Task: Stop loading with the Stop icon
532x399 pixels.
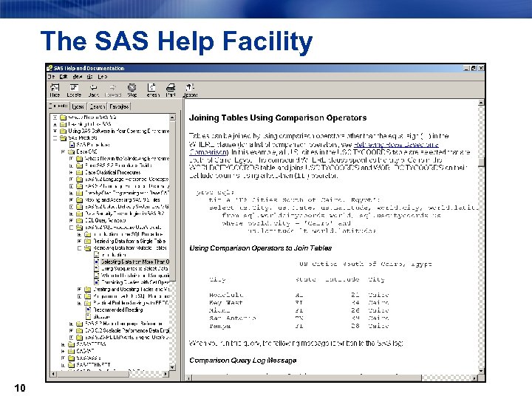Action: [x=132, y=87]
